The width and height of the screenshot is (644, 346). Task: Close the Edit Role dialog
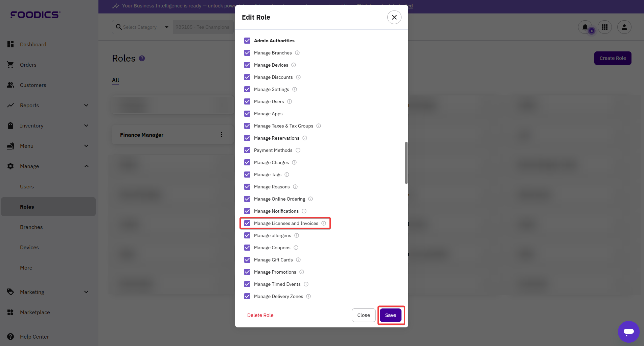click(394, 17)
